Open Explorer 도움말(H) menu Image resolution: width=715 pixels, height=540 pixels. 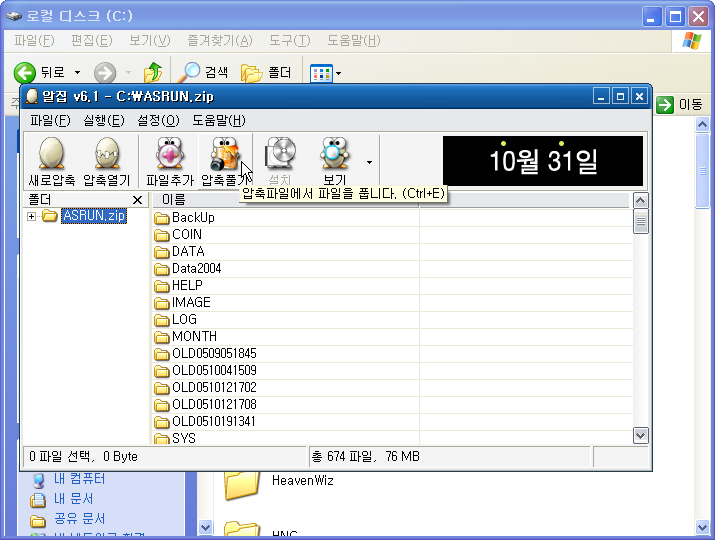point(353,41)
